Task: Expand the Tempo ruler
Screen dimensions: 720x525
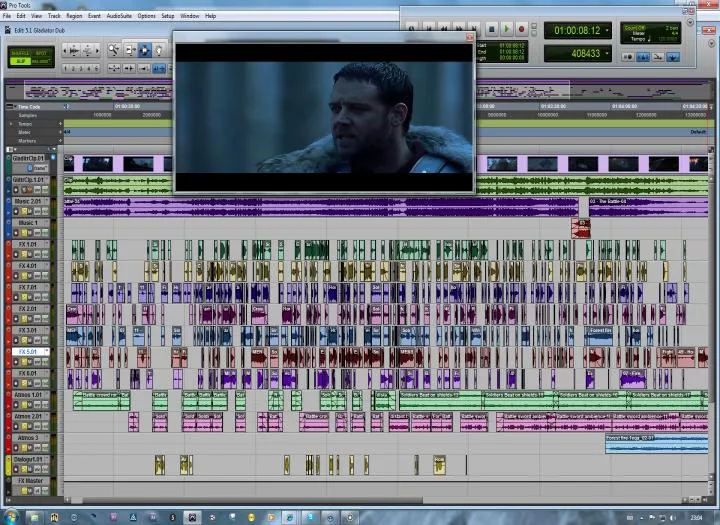Action: pyautogui.click(x=11, y=124)
